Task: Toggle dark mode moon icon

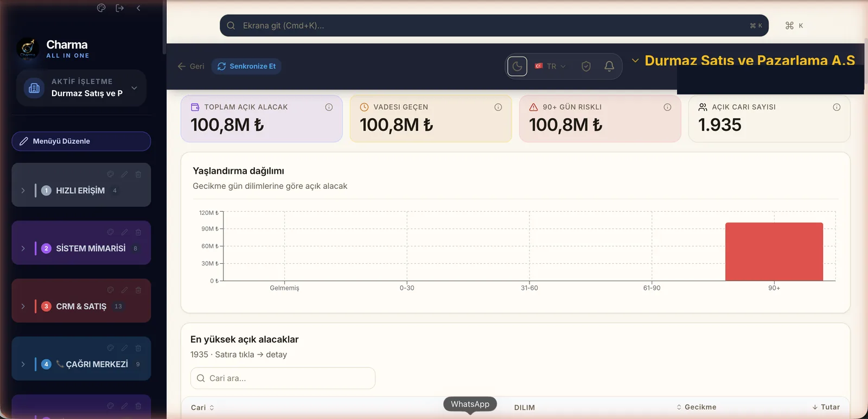Action: 517,66
